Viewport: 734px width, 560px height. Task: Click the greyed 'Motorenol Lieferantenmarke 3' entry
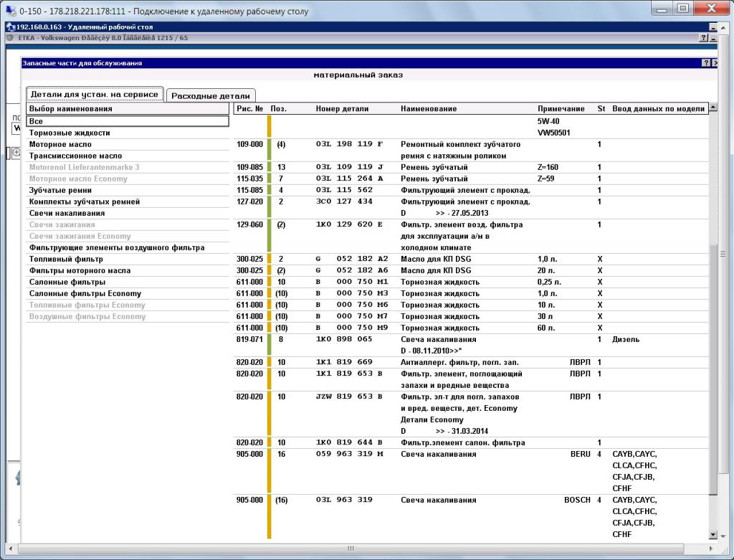point(128,167)
